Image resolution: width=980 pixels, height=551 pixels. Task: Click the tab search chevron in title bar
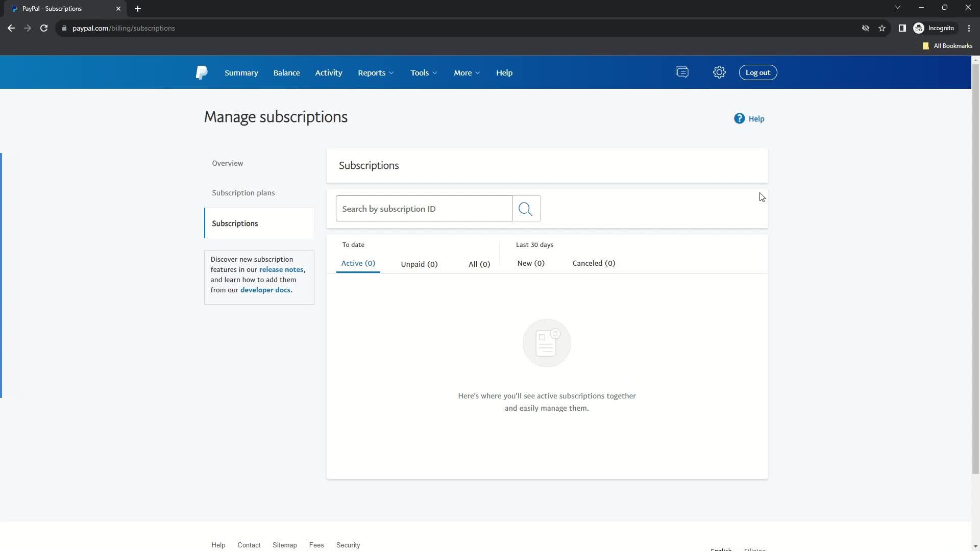[898, 7]
